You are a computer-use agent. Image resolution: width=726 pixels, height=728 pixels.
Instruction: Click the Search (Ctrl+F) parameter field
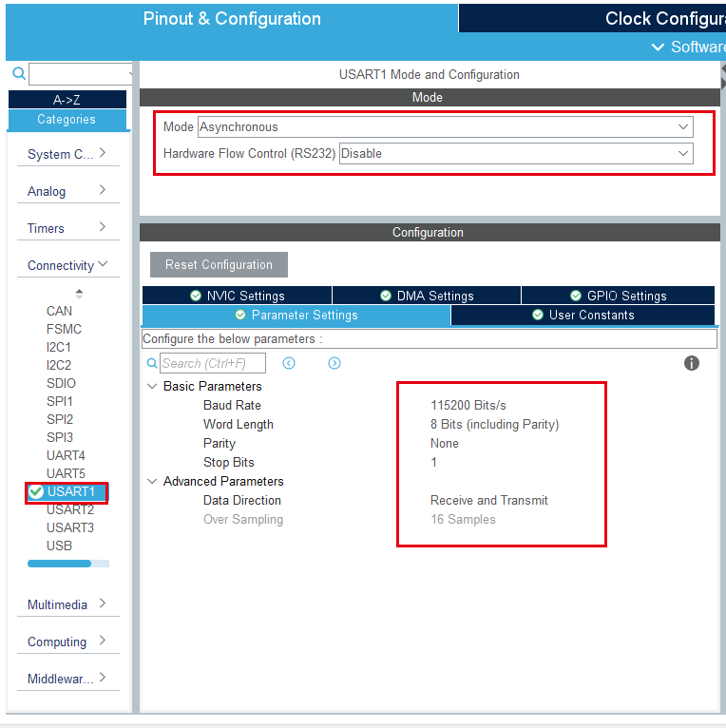[x=213, y=363]
